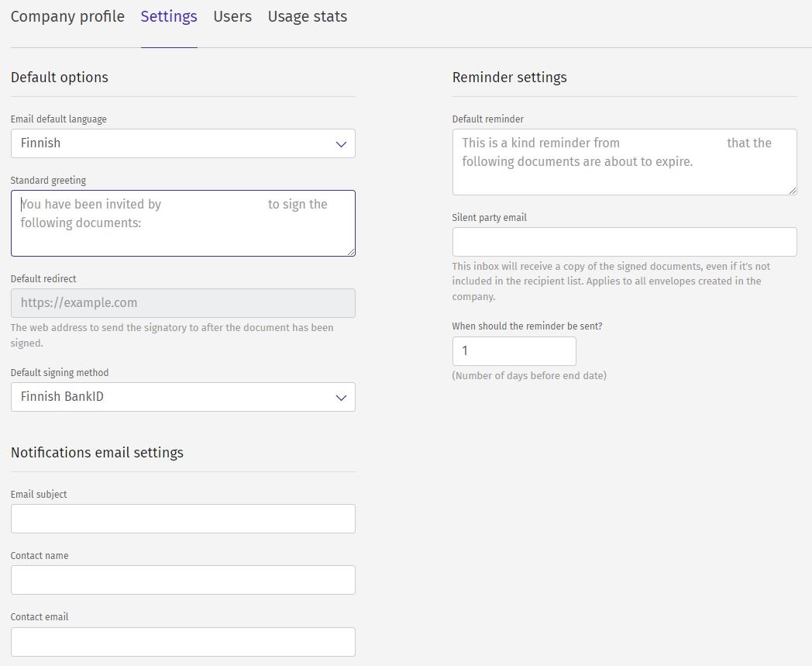This screenshot has height=666, width=812.
Task: Open the Default signing method dropdown
Action: pyautogui.click(x=183, y=397)
